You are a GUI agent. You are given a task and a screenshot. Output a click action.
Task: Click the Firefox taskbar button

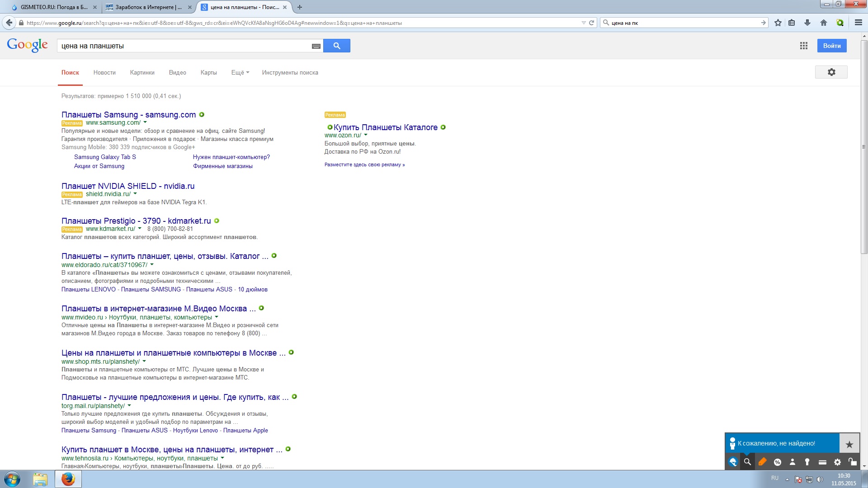click(68, 479)
